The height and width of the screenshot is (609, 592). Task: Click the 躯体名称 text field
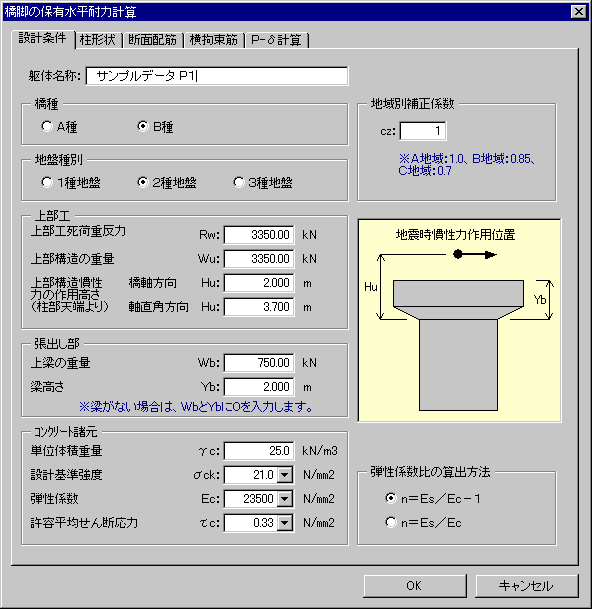click(x=217, y=76)
